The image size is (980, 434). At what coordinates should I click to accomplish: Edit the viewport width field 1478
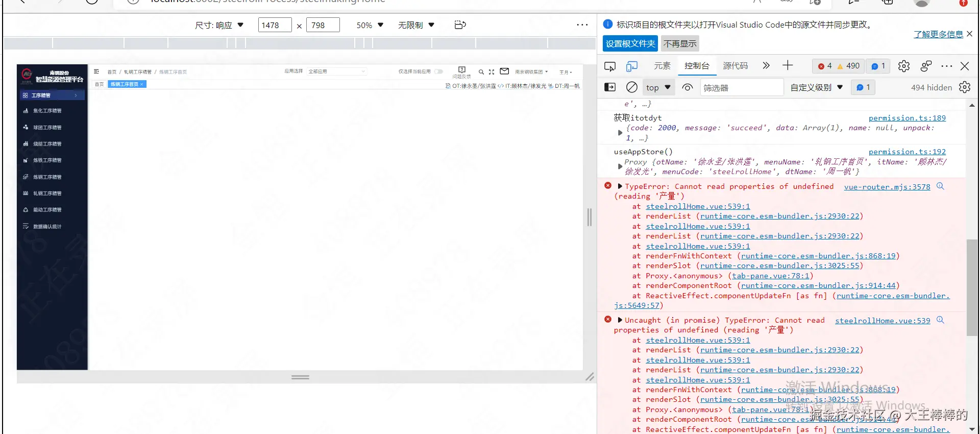click(x=275, y=25)
